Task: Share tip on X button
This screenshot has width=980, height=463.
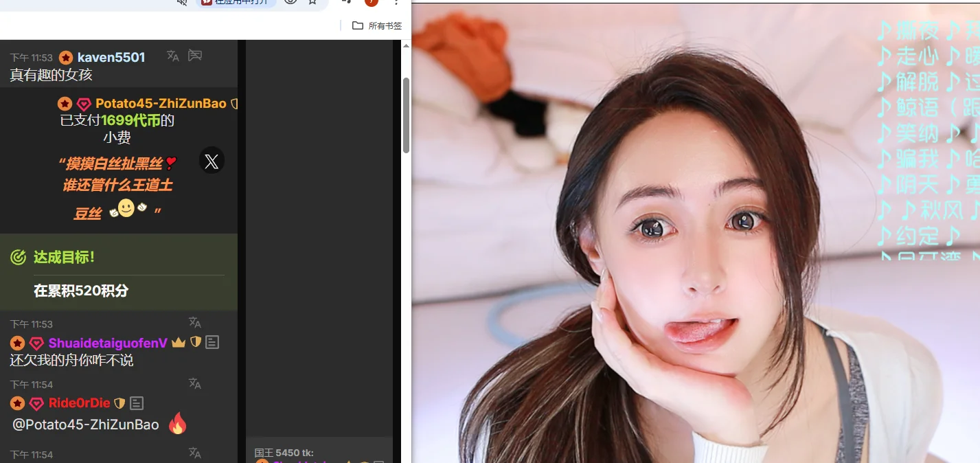Action: [212, 161]
